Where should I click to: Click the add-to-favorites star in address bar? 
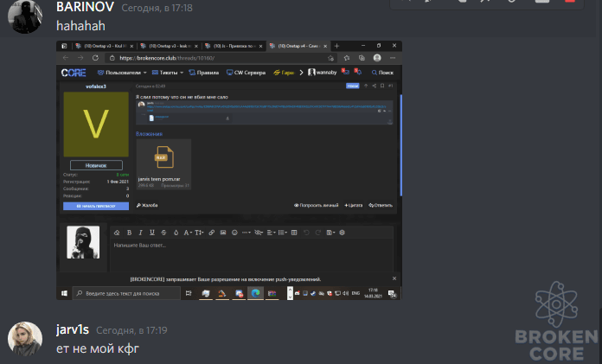(330, 58)
